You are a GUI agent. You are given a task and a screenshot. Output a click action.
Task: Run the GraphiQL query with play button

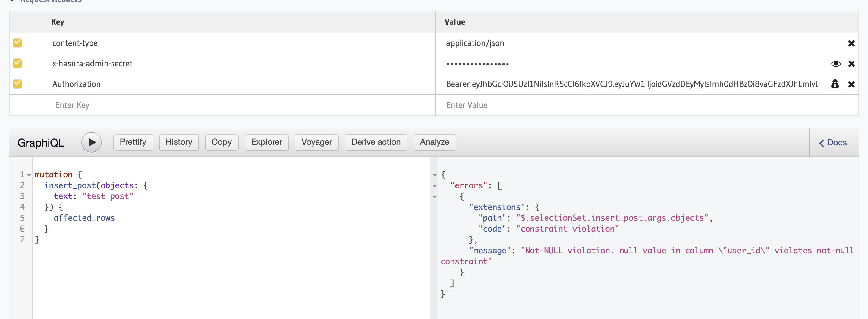click(91, 142)
